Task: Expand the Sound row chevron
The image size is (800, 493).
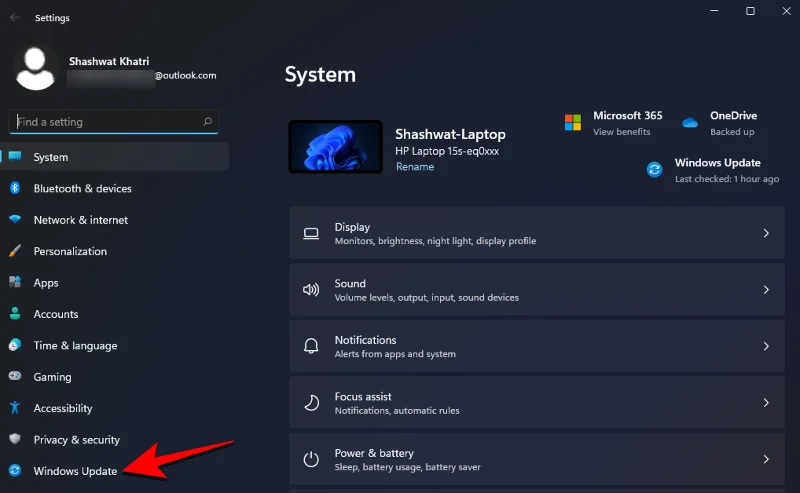Action: [766, 290]
